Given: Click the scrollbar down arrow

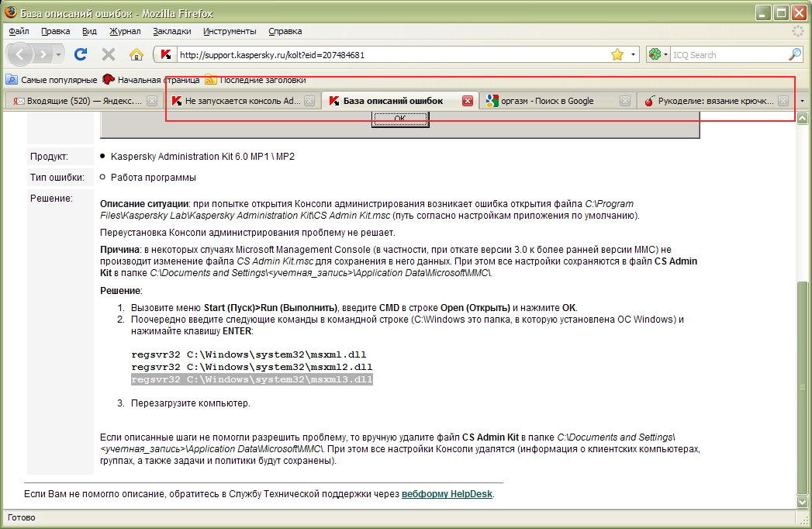Looking at the screenshot, I should 802,502.
